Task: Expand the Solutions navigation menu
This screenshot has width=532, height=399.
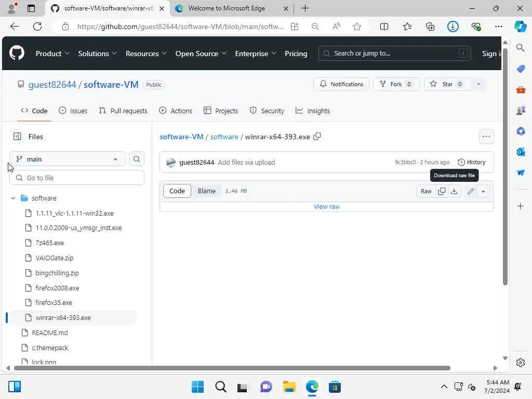Action: pos(97,54)
